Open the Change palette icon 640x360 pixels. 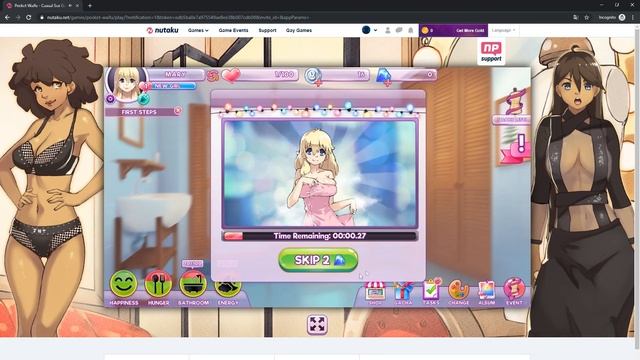459,291
